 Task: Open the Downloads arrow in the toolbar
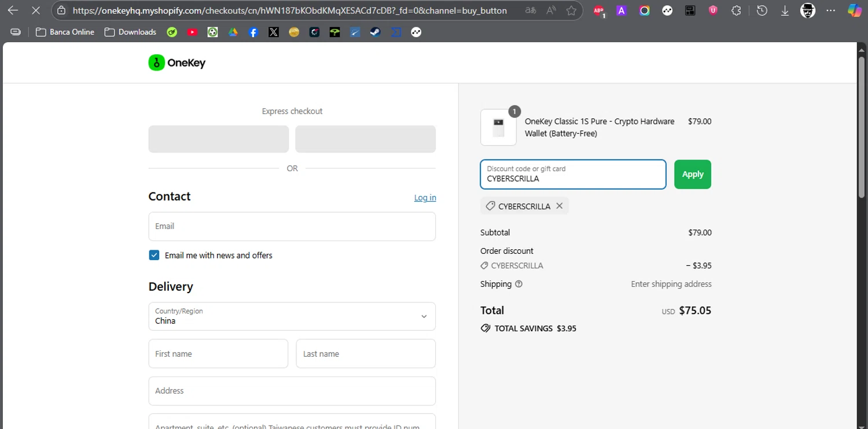click(785, 10)
